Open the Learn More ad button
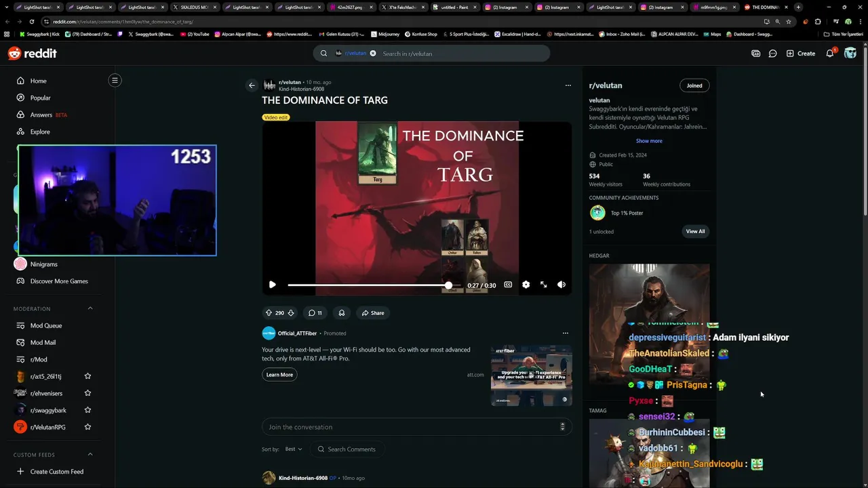Screen dimensions: 868x488 coord(279,375)
